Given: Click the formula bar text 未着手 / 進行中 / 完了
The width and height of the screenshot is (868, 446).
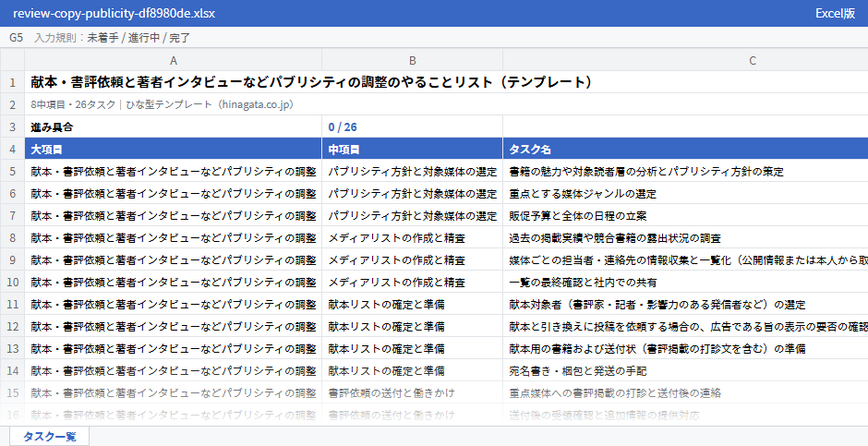Looking at the screenshot, I should pos(139,38).
